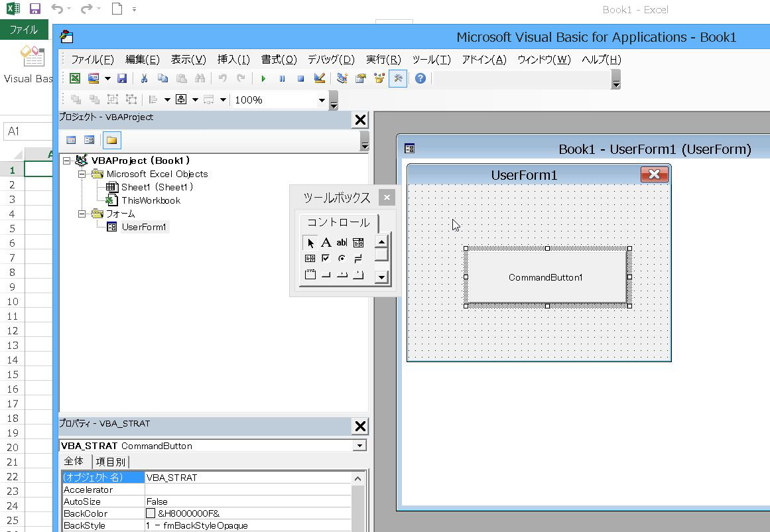This screenshot has width=770, height=532.
Task: Open the Make Same Size dropdown arrow
Action: click(223, 100)
